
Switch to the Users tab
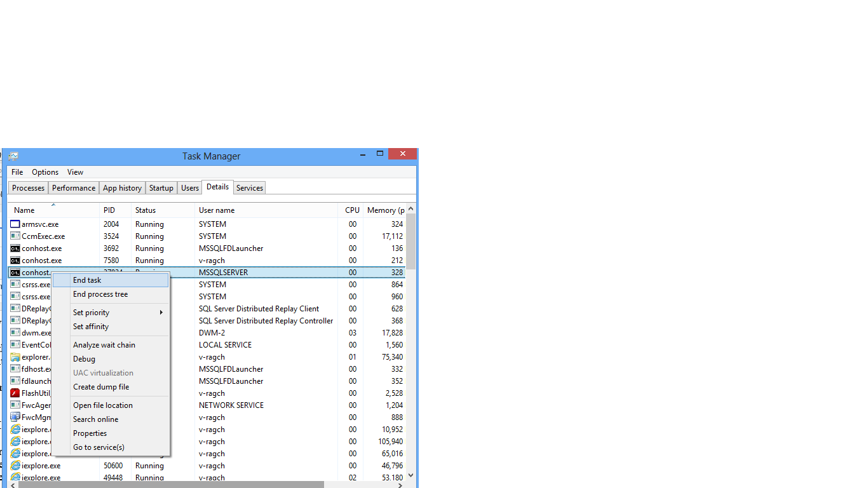[190, 188]
